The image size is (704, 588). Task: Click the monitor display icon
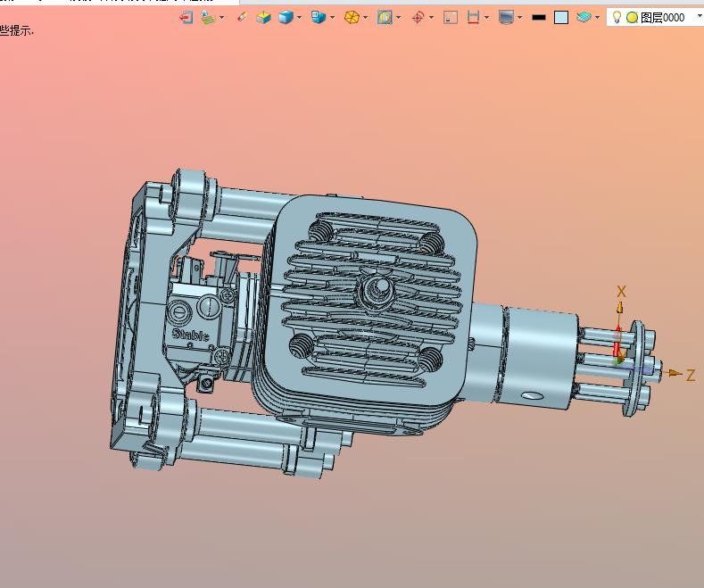(x=506, y=18)
